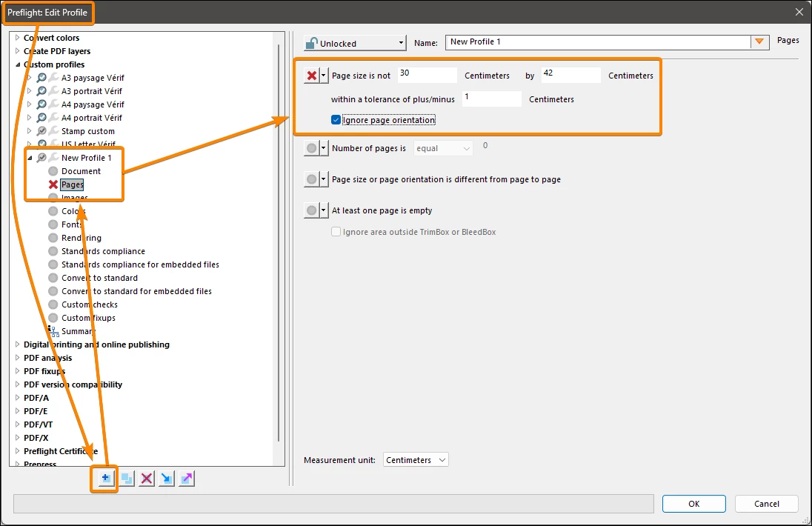Click the delete profile red X icon
Screen dimensions: 812x526
(x=147, y=479)
